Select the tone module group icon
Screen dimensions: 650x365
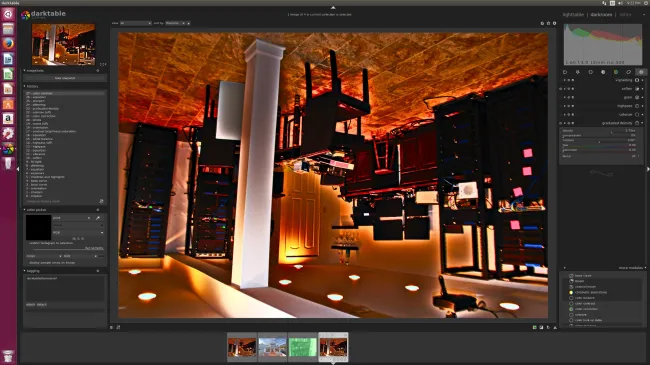coord(603,72)
